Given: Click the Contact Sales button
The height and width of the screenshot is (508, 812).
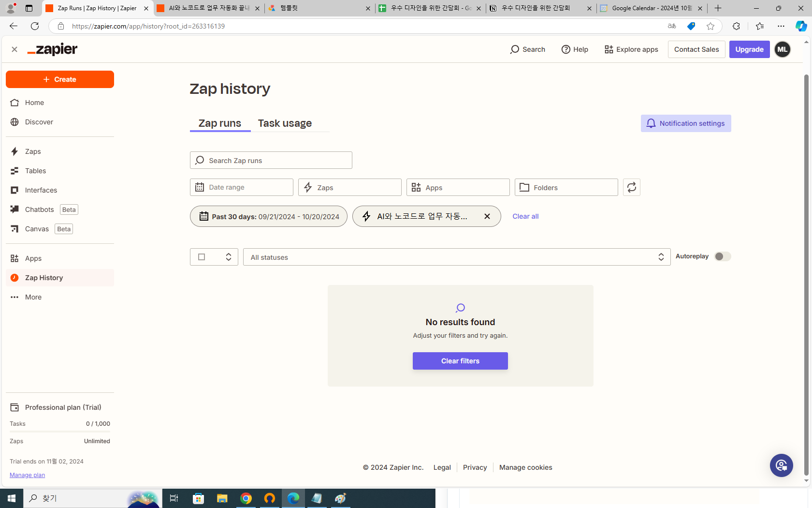Looking at the screenshot, I should [x=696, y=49].
